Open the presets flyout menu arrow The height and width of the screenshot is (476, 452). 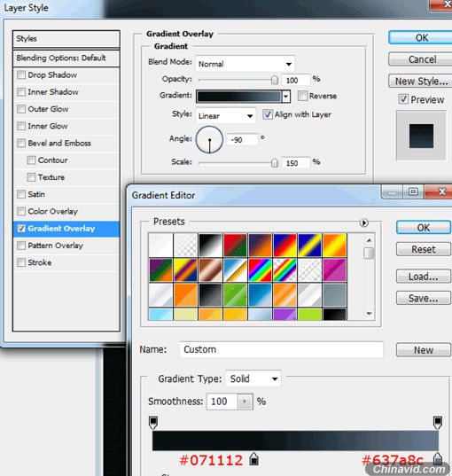click(x=363, y=222)
